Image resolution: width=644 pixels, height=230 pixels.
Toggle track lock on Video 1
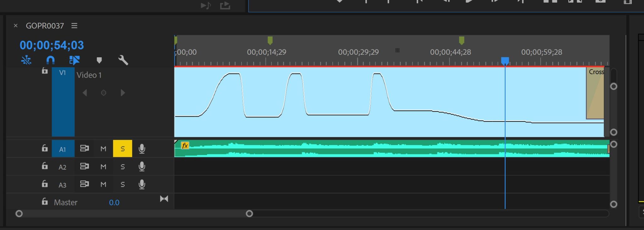(45, 71)
